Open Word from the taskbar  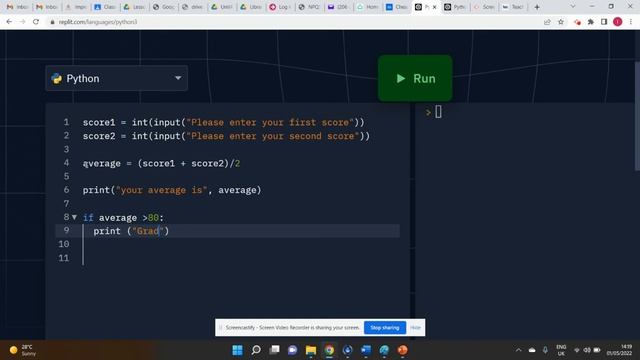pos(366,350)
